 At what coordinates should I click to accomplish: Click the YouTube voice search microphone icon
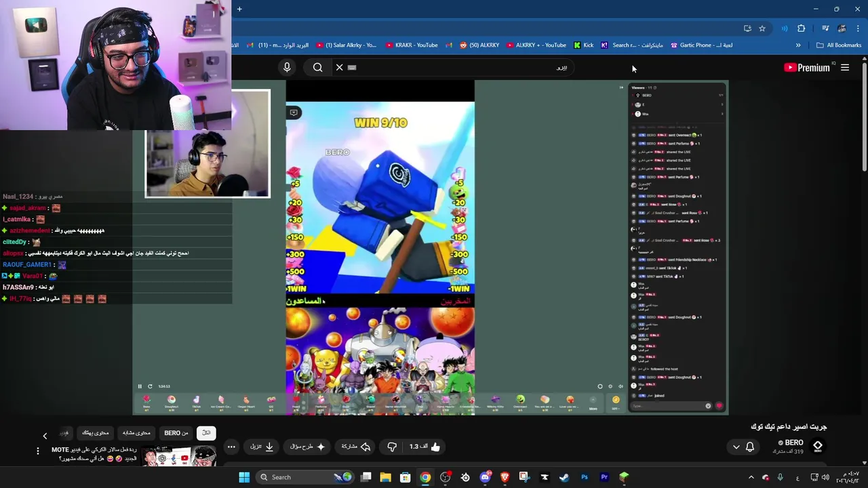[x=287, y=67]
